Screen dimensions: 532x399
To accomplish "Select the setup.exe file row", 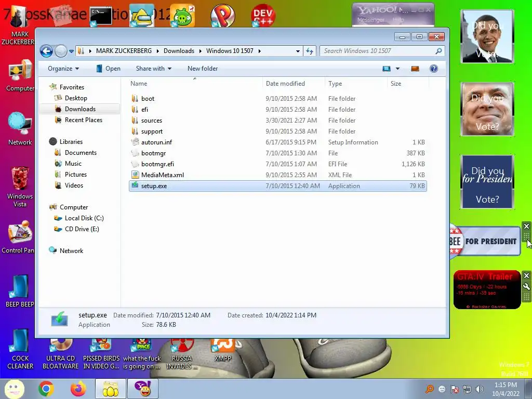I will [x=277, y=186].
